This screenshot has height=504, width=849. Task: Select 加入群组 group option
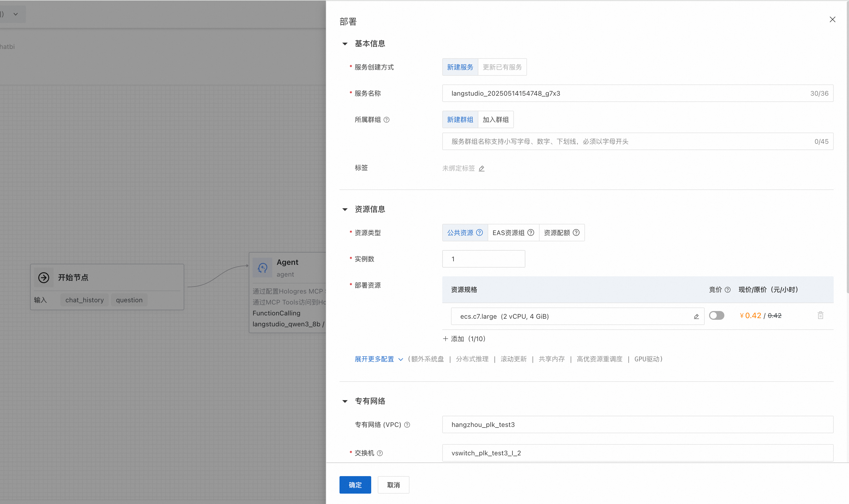pos(496,120)
